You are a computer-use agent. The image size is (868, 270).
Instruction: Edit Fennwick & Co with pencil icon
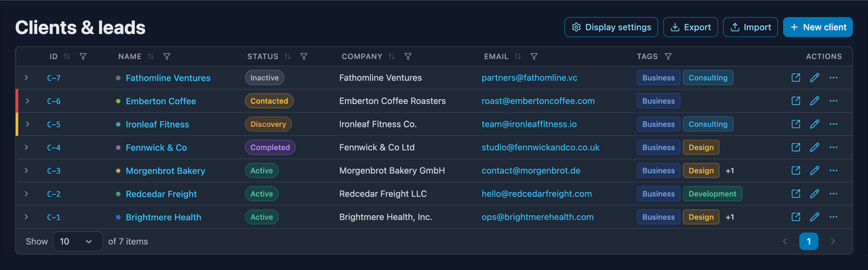click(x=815, y=147)
